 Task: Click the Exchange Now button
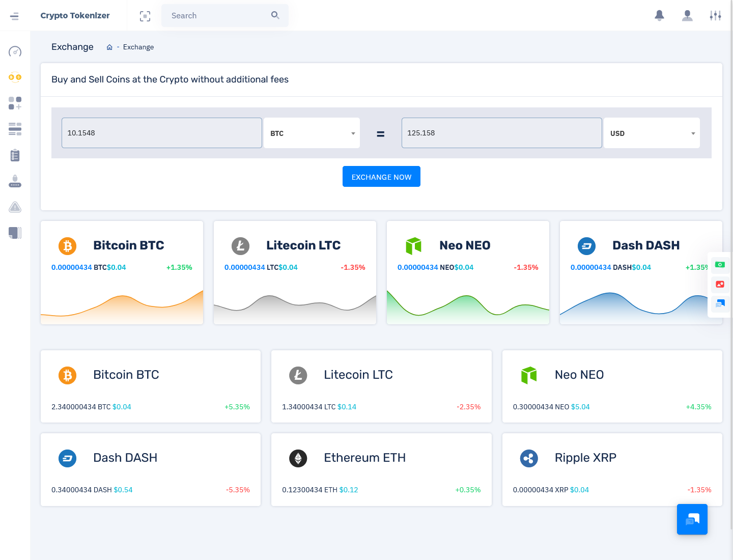point(381,177)
